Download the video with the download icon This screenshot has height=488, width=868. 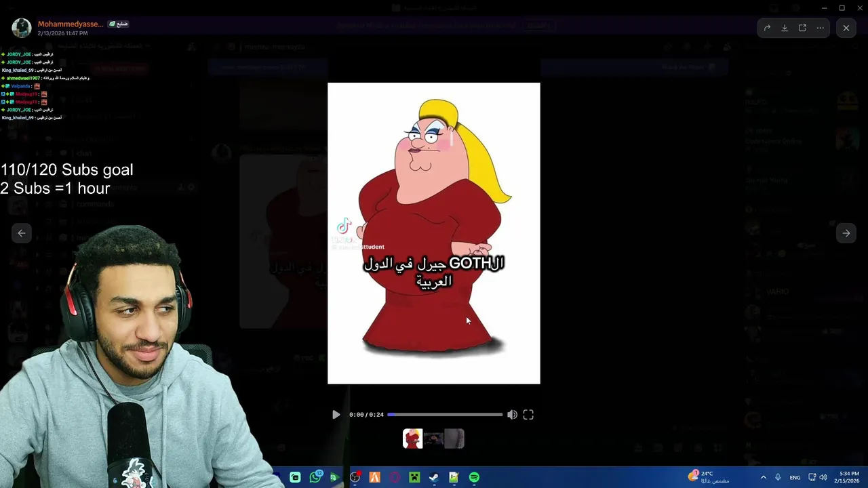(x=785, y=28)
